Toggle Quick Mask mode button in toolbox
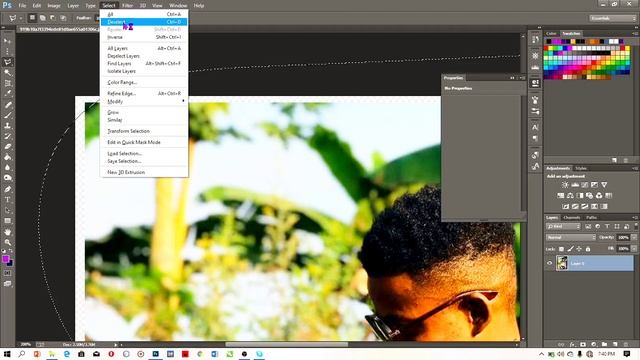This screenshot has width=640, height=360. tap(7, 273)
